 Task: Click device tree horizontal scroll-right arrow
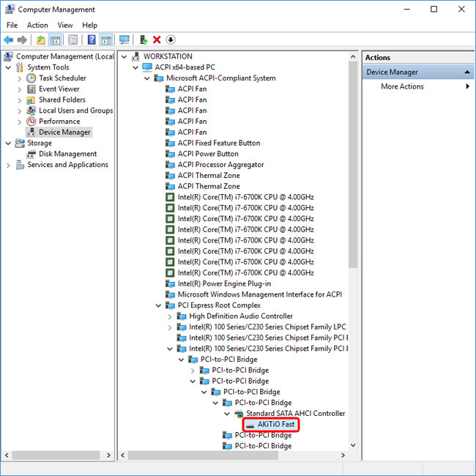click(343, 455)
